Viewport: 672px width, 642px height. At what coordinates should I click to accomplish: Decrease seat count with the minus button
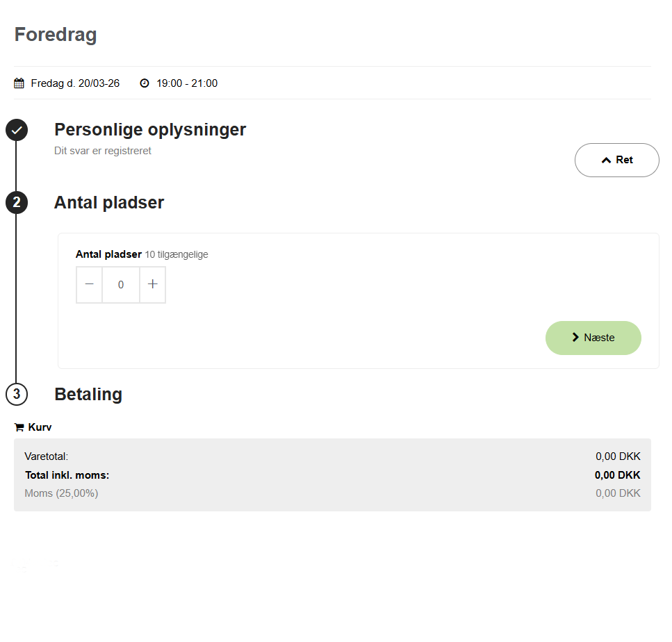click(89, 285)
